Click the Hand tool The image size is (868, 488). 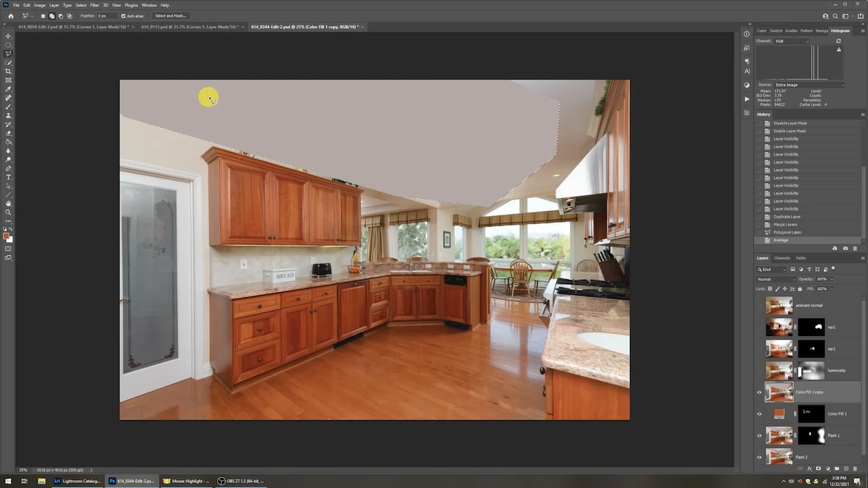[9, 204]
